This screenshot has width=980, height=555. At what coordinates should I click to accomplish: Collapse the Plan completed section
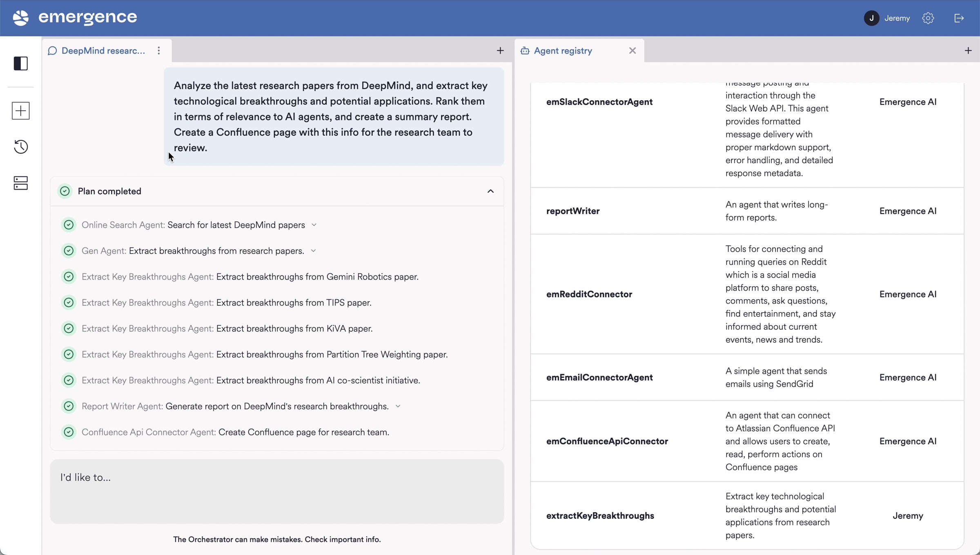click(x=490, y=191)
